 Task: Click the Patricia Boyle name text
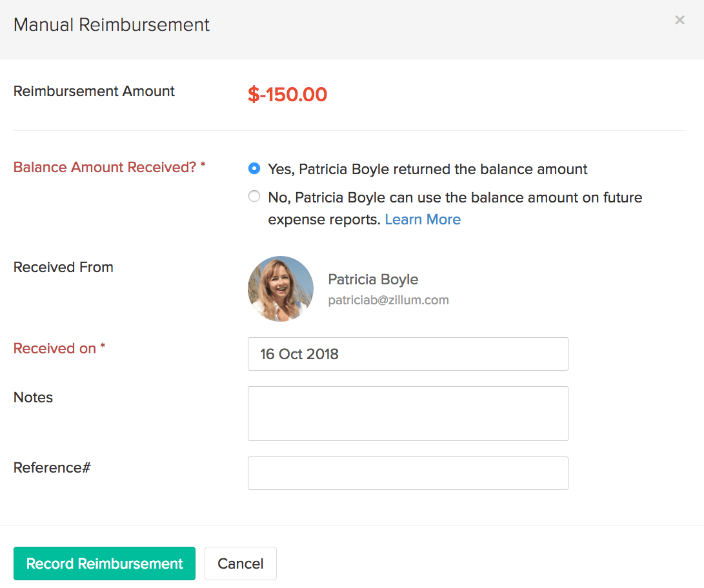(x=373, y=279)
